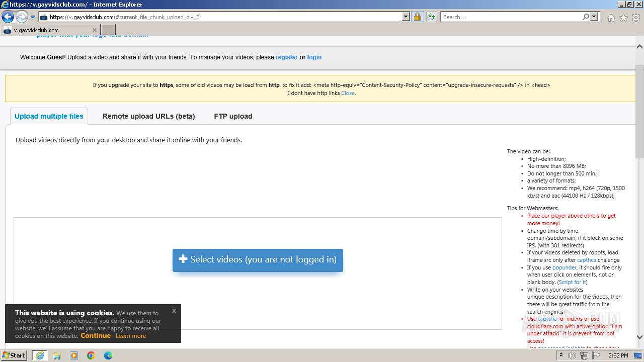Click Learn more in cookie notice
This screenshot has height=362, width=644.
(x=131, y=336)
